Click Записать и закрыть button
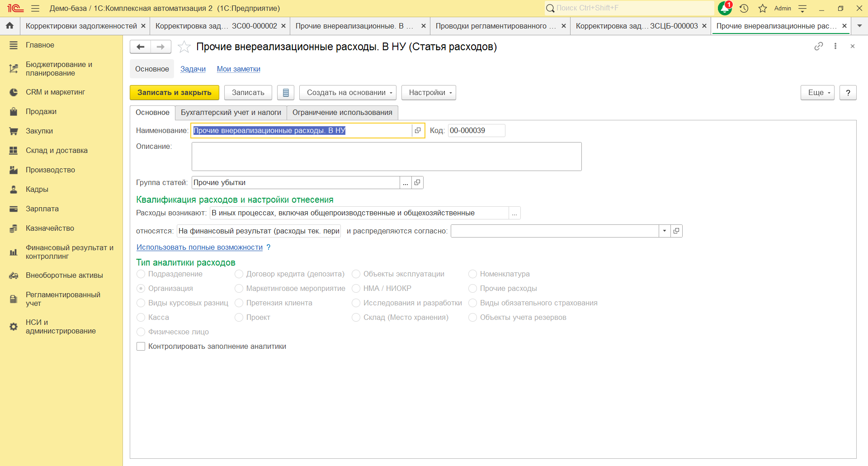The width and height of the screenshot is (868, 466). (174, 92)
